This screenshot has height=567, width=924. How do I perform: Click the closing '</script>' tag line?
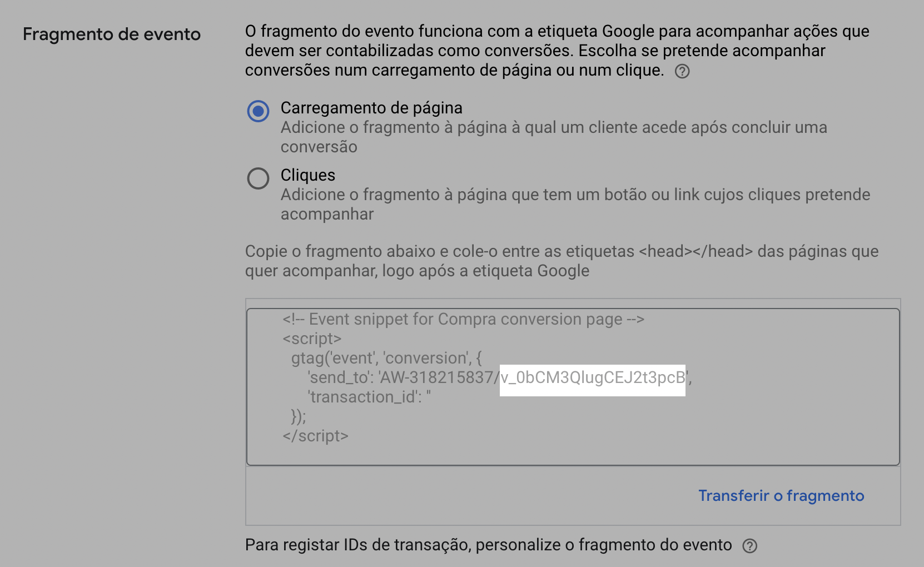(315, 436)
